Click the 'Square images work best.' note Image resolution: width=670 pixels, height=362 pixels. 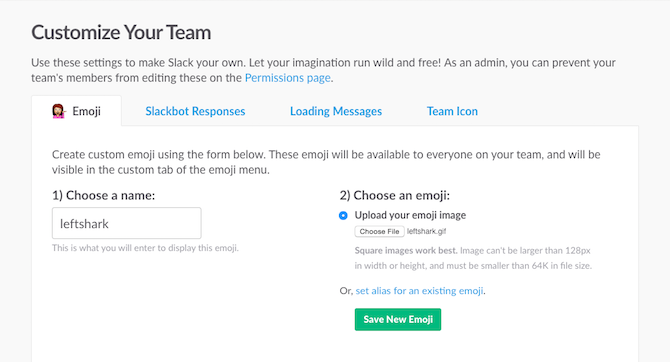click(x=406, y=250)
